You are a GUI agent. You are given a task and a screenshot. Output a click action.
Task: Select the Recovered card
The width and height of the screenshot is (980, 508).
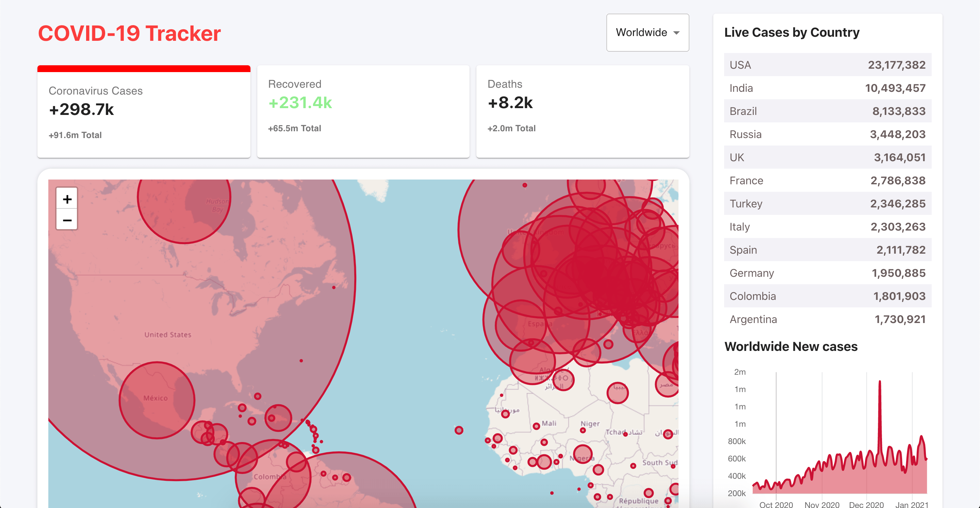coord(363,112)
